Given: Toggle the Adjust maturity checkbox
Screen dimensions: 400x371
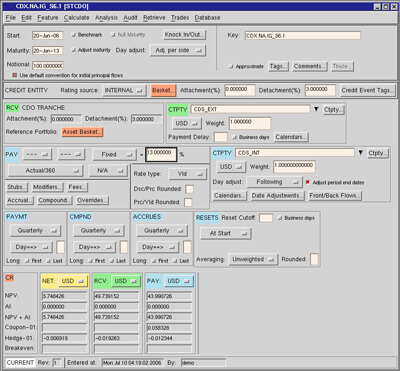Looking at the screenshot, I should pos(74,50).
